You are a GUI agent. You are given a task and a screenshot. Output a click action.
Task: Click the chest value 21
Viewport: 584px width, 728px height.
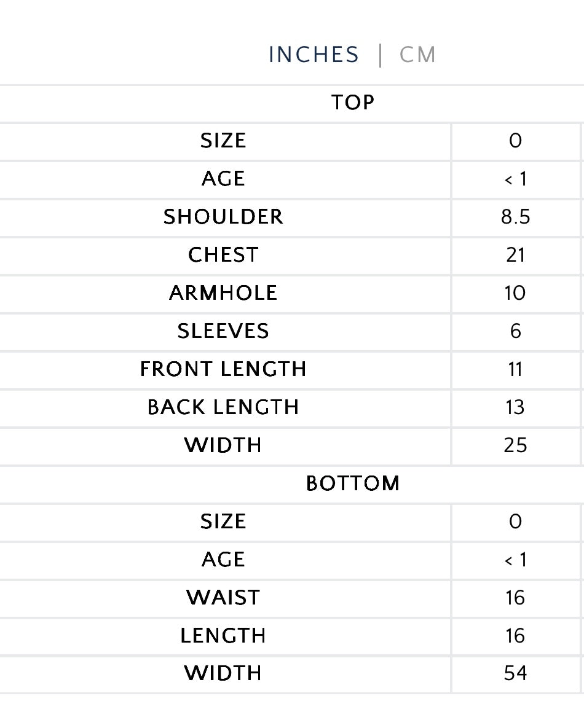[515, 255]
